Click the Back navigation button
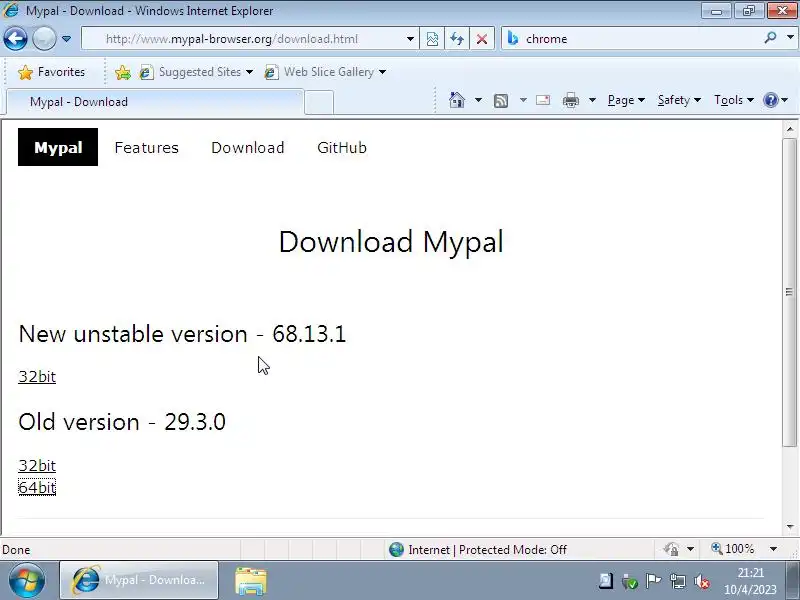Image resolution: width=800 pixels, height=600 pixels. pos(15,39)
